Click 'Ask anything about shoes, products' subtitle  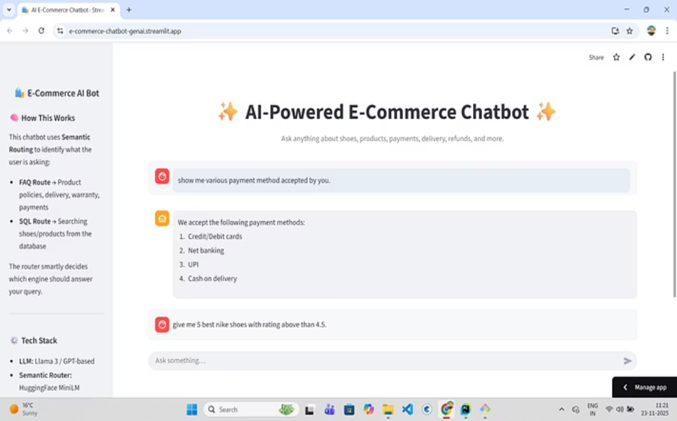[392, 139]
